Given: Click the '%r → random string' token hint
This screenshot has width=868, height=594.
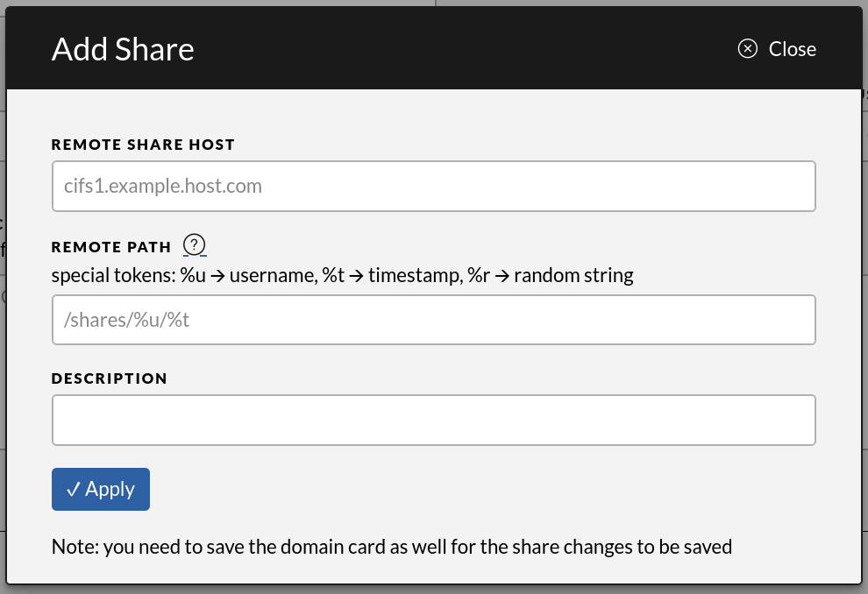Looking at the screenshot, I should point(550,276).
